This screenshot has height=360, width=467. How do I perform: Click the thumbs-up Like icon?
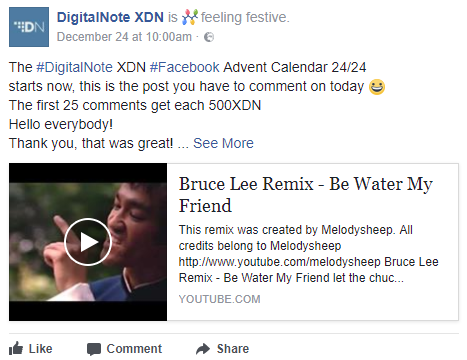tap(16, 349)
